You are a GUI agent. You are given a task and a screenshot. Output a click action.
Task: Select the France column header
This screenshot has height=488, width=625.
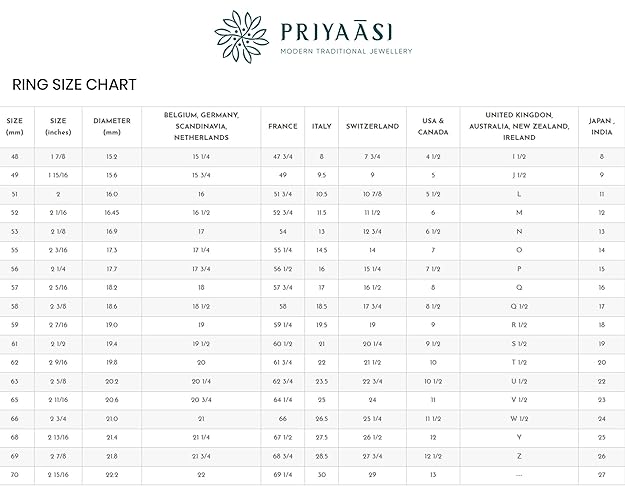(x=283, y=126)
